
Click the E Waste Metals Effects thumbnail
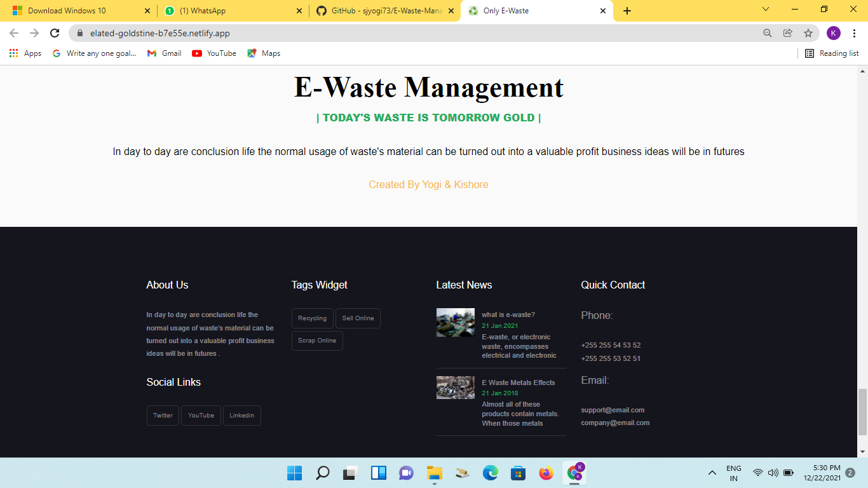coord(455,387)
